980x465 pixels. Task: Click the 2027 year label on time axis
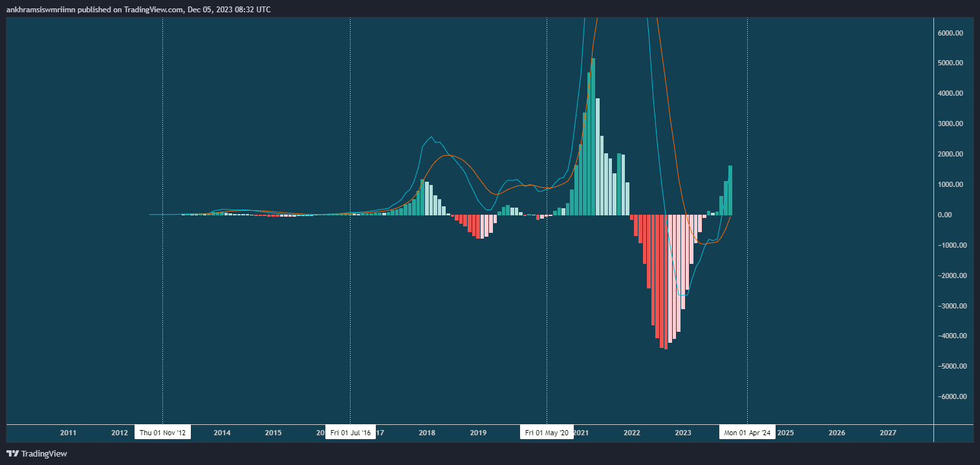click(888, 433)
